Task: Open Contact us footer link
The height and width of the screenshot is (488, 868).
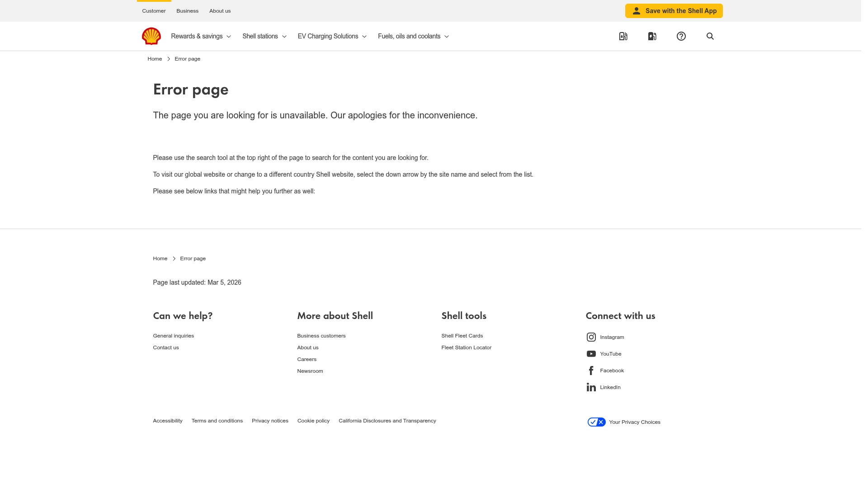Action: click(165, 347)
